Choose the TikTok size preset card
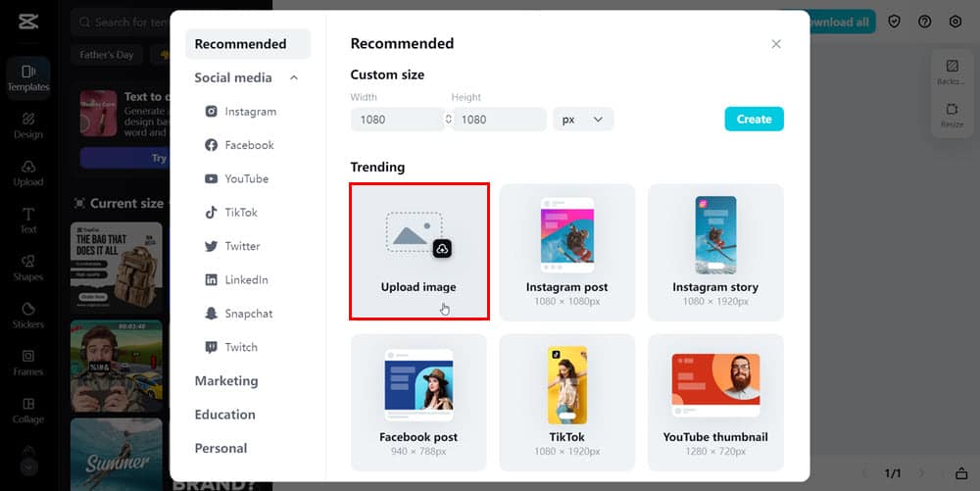This screenshot has width=980, height=491. (x=566, y=402)
